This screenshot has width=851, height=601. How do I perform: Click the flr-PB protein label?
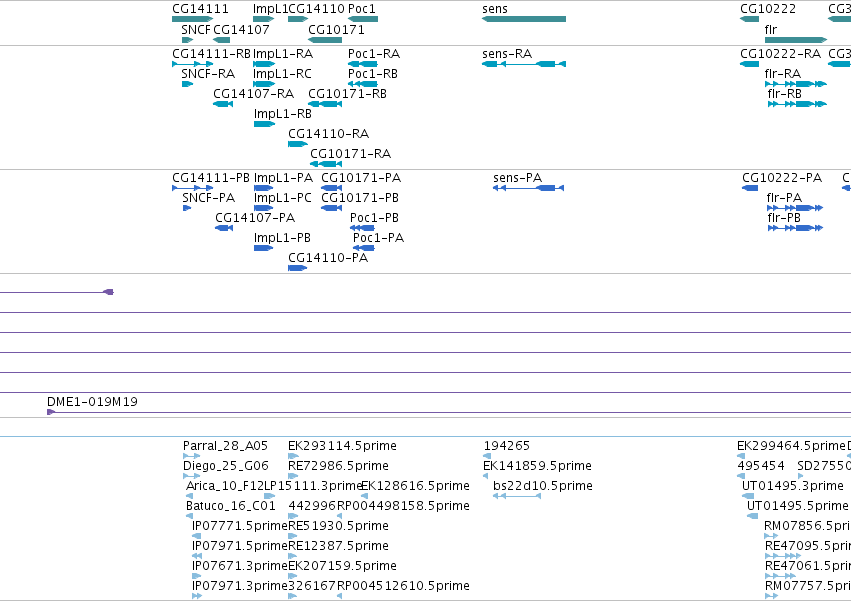coord(784,218)
